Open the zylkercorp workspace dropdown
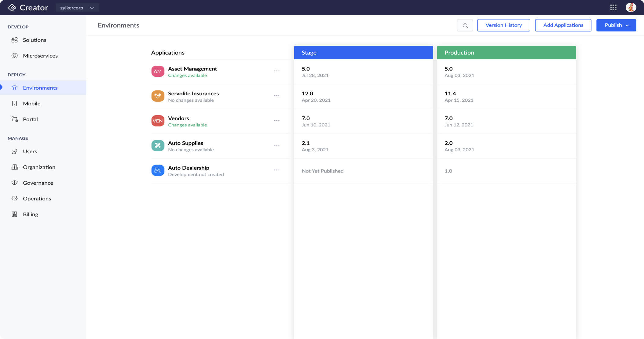 77,8
